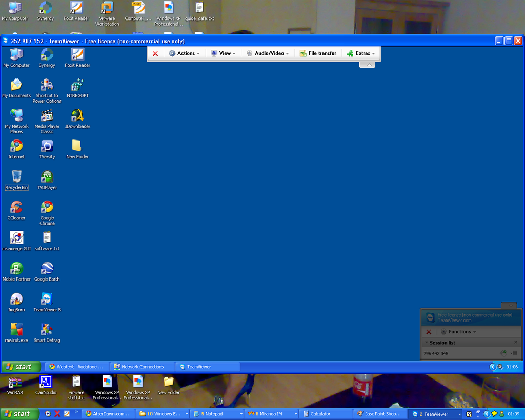This screenshot has height=420, width=525.
Task: Switch to Jasc Paint Shop taskbar button
Action: pos(380,414)
